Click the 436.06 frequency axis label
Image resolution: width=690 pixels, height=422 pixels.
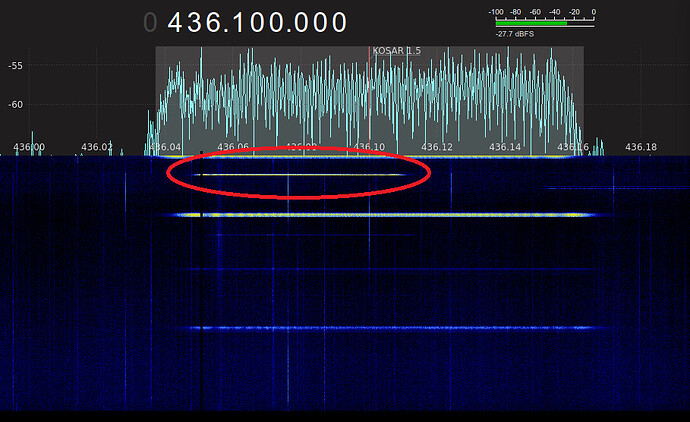[233, 147]
